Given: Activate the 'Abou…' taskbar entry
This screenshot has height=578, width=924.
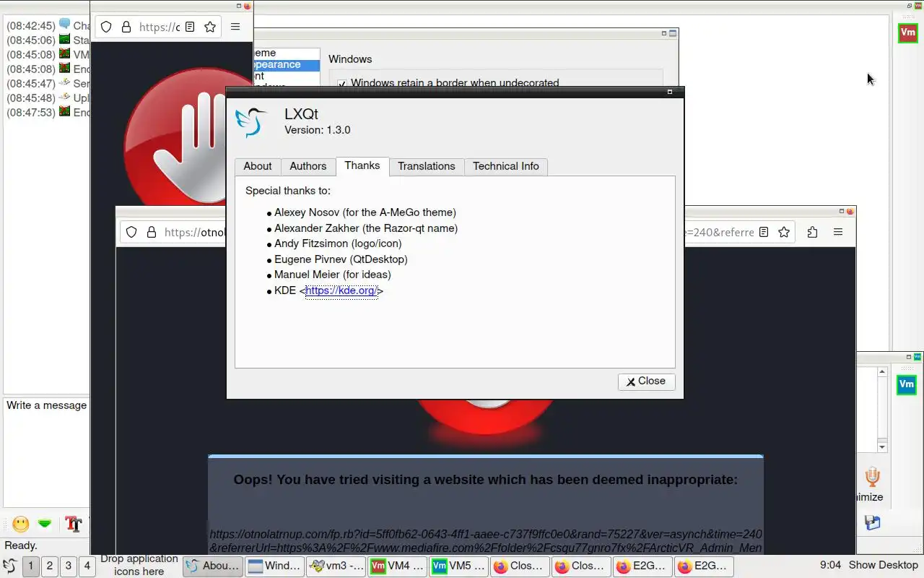Looking at the screenshot, I should [212, 566].
